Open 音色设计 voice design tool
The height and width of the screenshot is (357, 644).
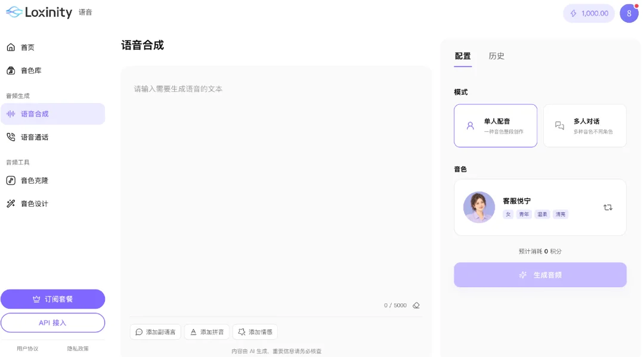(52, 203)
